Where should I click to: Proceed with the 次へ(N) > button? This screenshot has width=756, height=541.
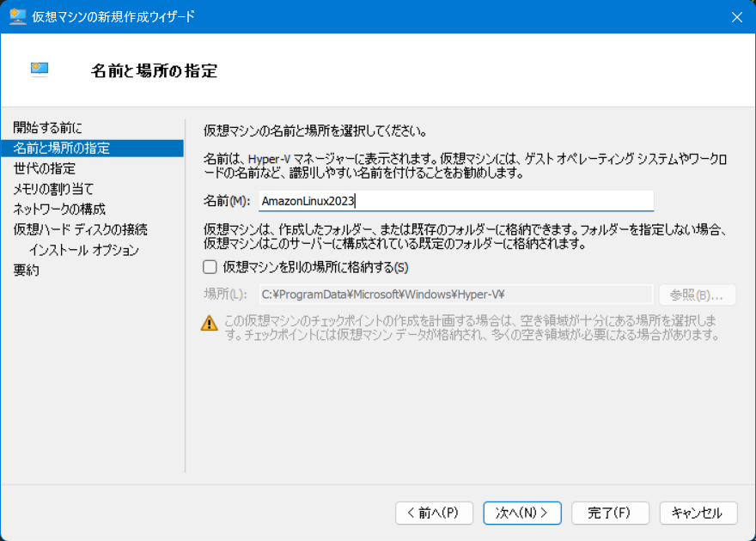coord(522,513)
